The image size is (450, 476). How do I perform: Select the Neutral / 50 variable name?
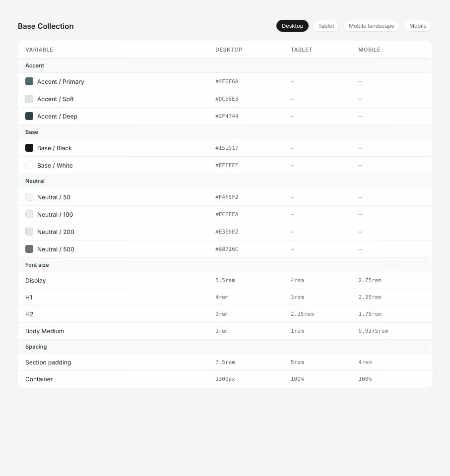(x=54, y=197)
